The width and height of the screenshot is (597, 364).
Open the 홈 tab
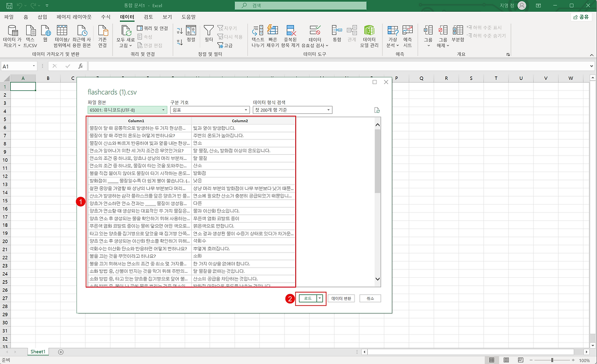(26, 17)
